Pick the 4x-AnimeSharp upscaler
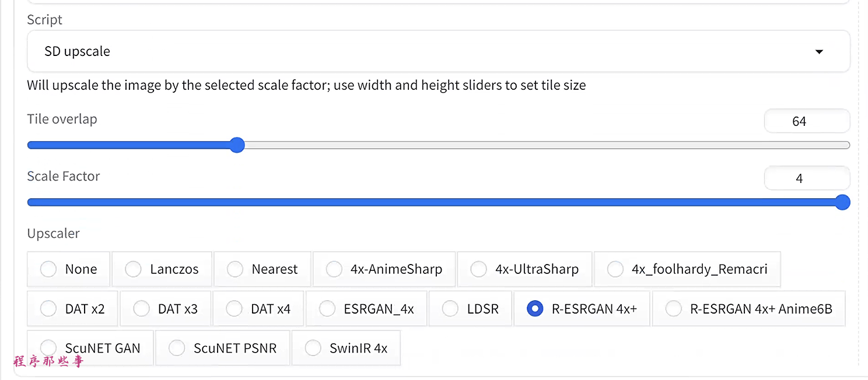Image resolution: width=868 pixels, height=380 pixels. coord(334,269)
